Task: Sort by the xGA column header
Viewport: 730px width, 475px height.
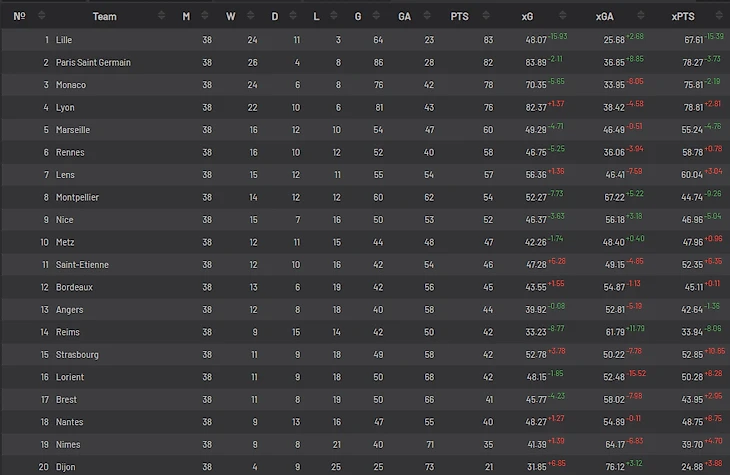Action: [x=604, y=16]
